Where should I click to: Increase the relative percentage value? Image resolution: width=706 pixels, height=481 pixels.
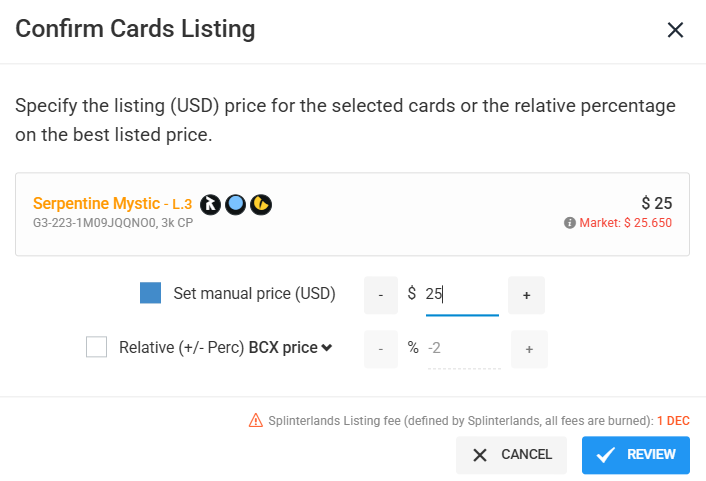[529, 349]
